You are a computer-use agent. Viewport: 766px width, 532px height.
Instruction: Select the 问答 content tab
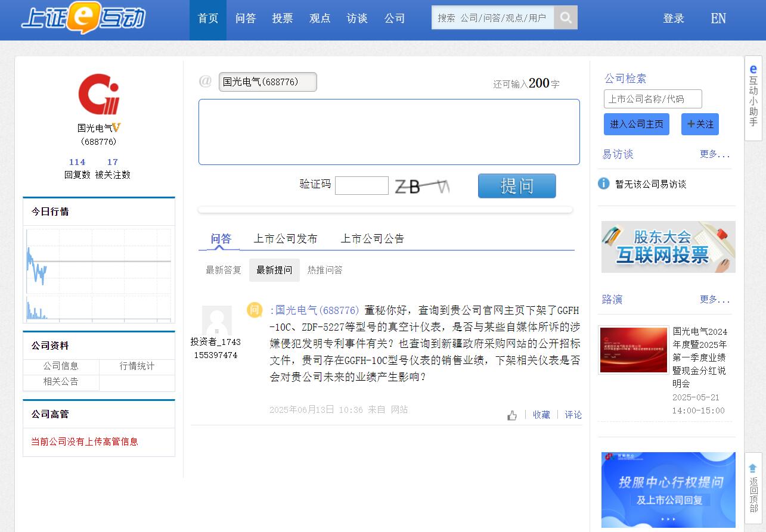tap(221, 239)
